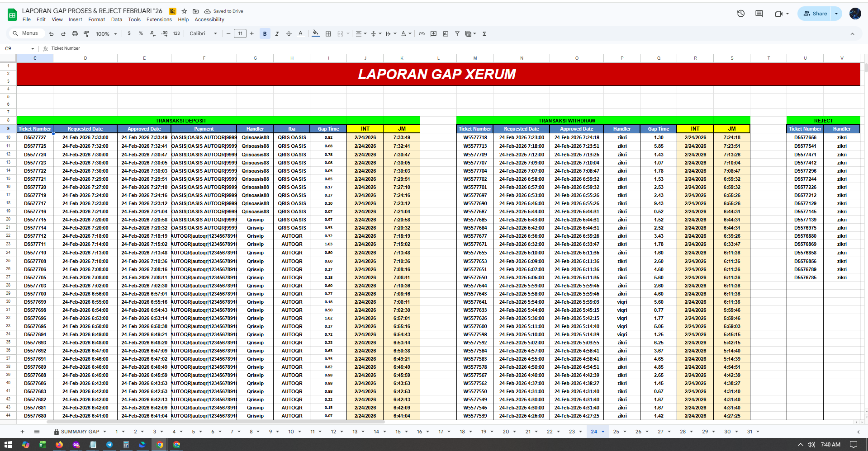
Task: Click the add sheet plus button
Action: pyautogui.click(x=22, y=432)
